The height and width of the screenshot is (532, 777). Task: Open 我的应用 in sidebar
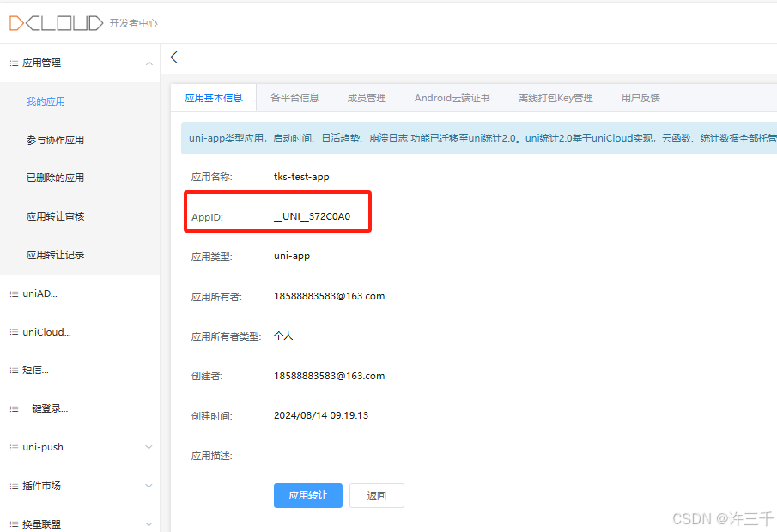[46, 101]
